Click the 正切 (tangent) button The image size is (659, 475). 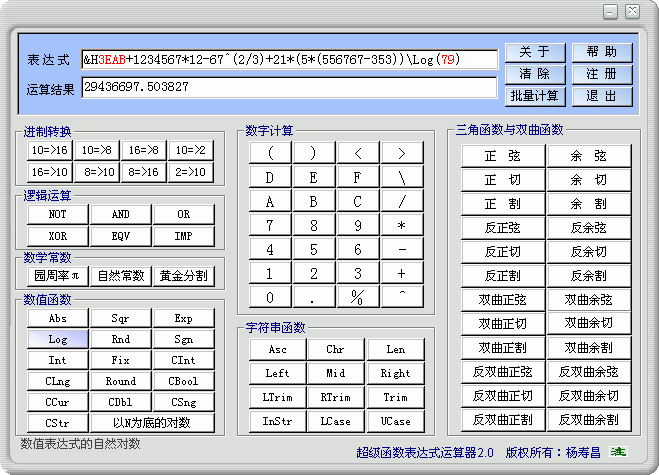pos(503,180)
